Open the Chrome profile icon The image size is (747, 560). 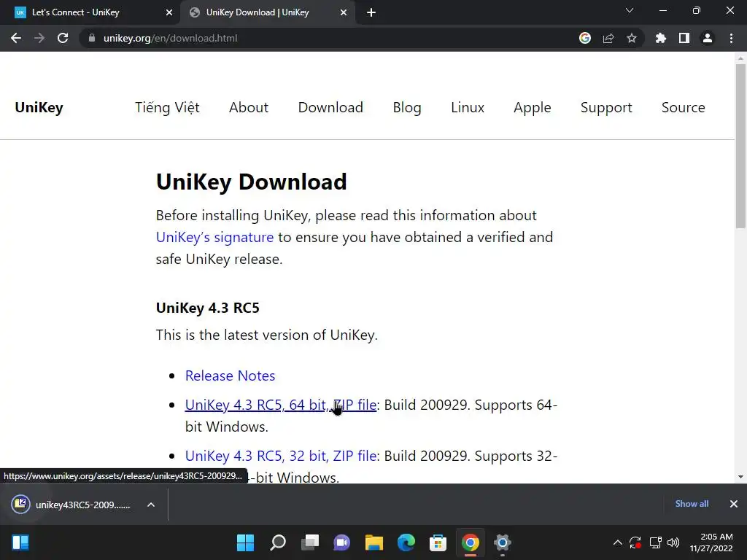(707, 38)
